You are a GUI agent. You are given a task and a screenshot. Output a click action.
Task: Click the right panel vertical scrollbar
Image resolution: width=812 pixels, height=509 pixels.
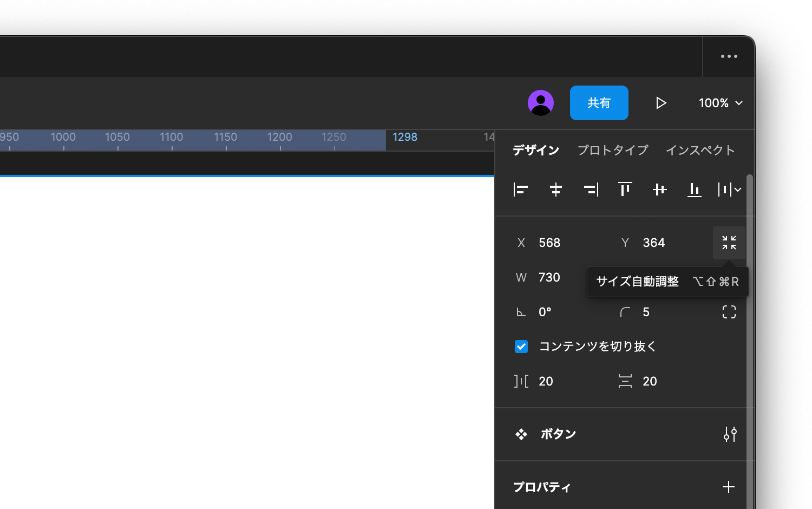[750, 341]
